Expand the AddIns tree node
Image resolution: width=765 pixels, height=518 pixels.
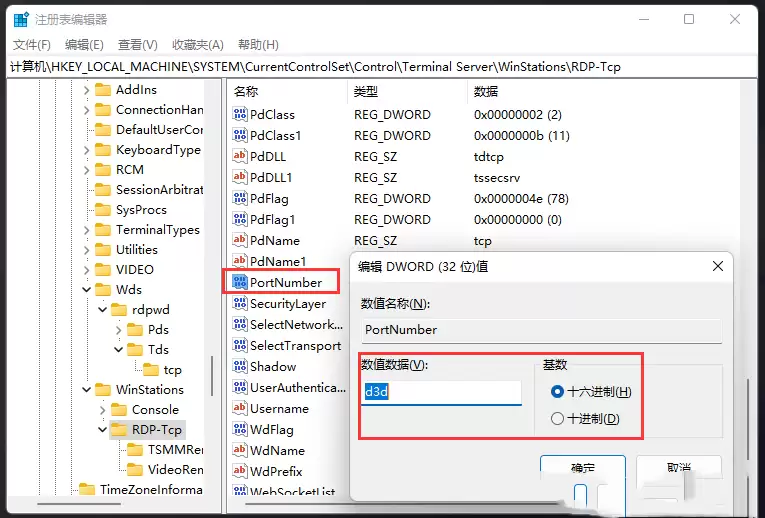coord(85,90)
